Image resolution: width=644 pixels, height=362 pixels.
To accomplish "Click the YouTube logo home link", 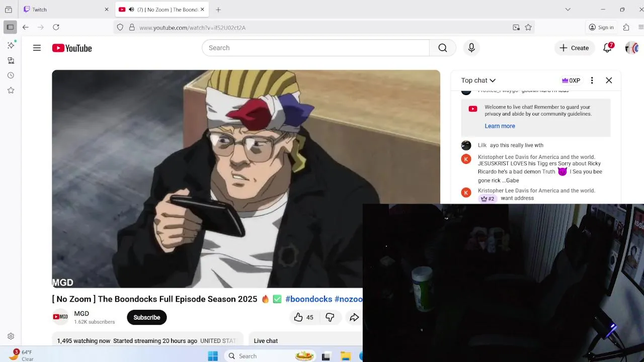I will tap(72, 48).
